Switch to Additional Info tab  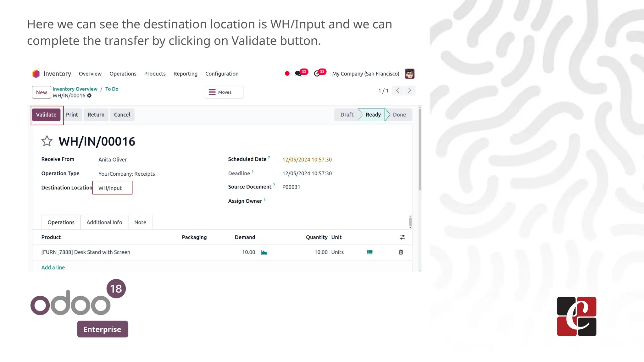pos(104,222)
